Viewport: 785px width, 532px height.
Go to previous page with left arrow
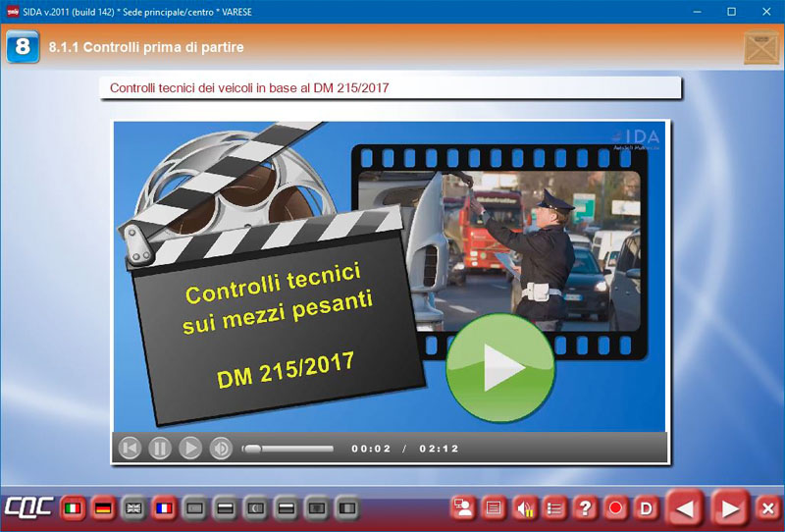(686, 508)
